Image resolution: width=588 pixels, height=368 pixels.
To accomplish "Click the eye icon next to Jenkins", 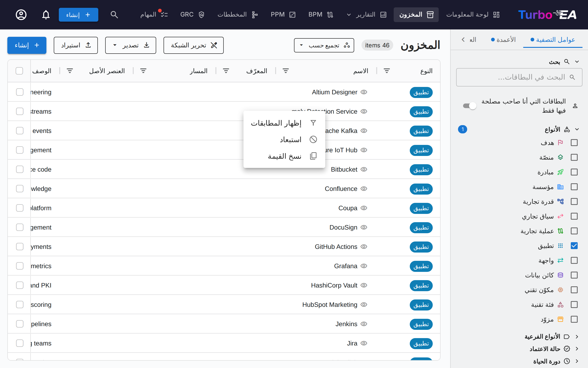I will (x=364, y=324).
